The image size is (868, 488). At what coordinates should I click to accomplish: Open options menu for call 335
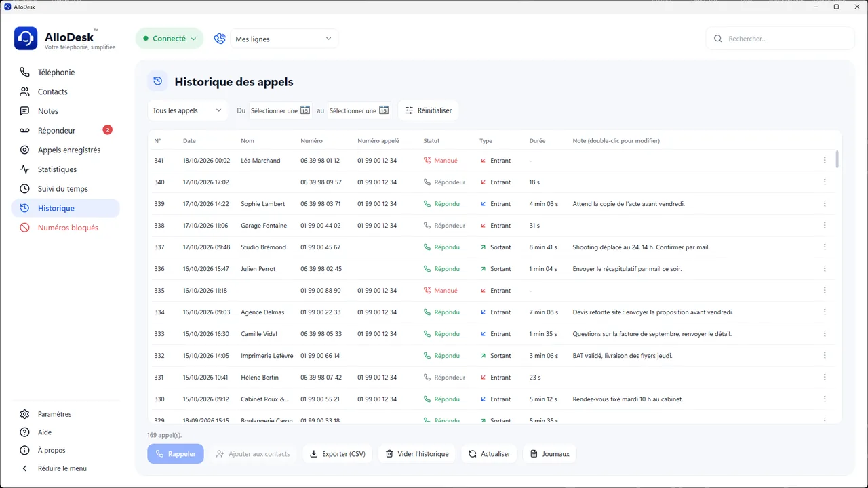tap(825, 291)
